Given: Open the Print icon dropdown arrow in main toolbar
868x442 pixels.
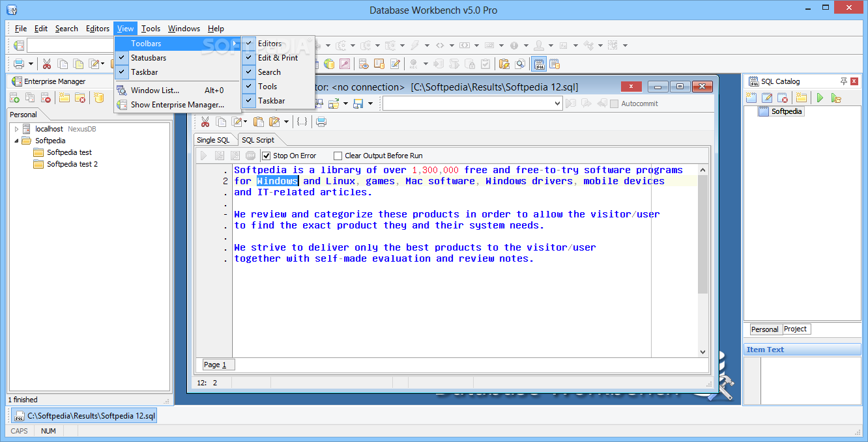Looking at the screenshot, I should [x=31, y=64].
